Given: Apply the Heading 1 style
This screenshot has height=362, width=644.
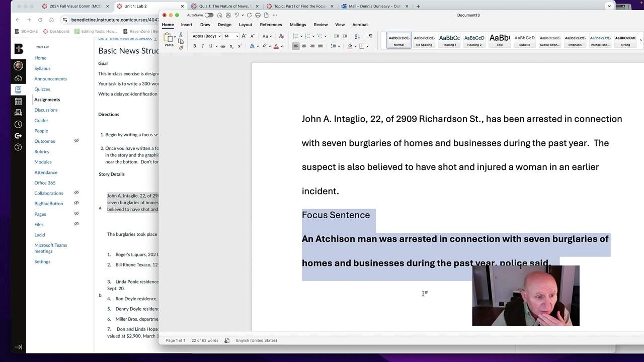Looking at the screenshot, I should point(449,40).
